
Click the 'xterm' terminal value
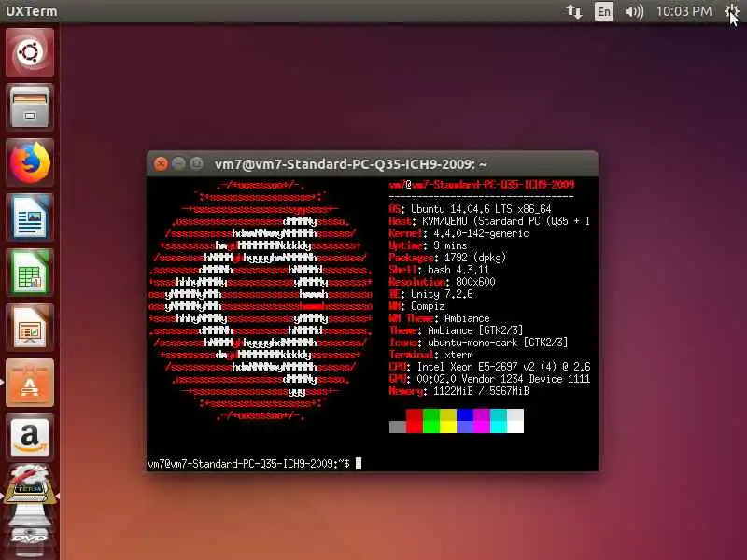[x=458, y=355]
